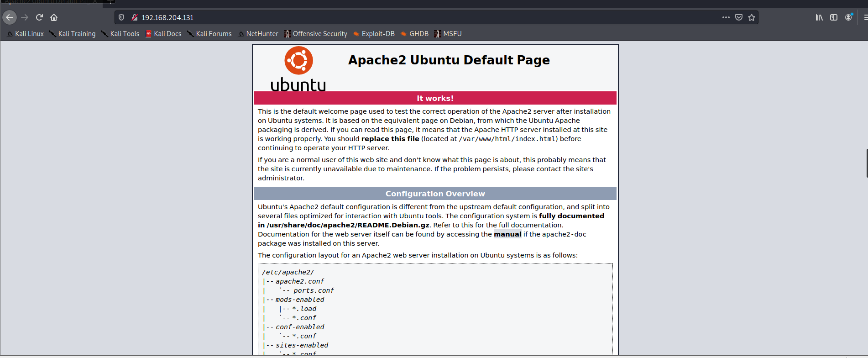868x358 pixels.
Task: Open Offensive Security bookmark
Action: point(315,34)
